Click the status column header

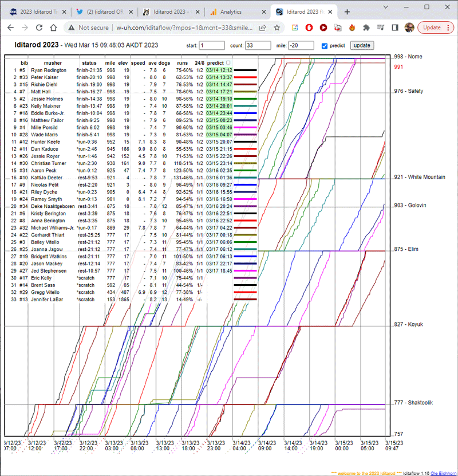[89, 63]
